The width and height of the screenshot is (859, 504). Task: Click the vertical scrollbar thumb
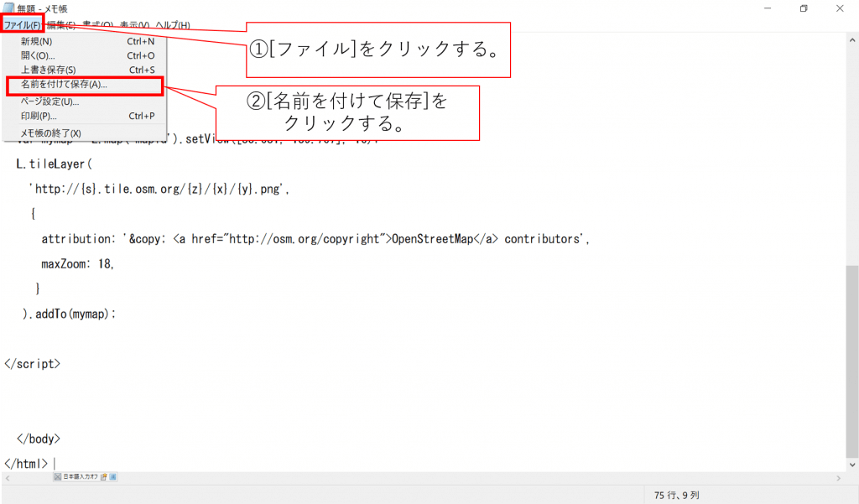coord(852,361)
